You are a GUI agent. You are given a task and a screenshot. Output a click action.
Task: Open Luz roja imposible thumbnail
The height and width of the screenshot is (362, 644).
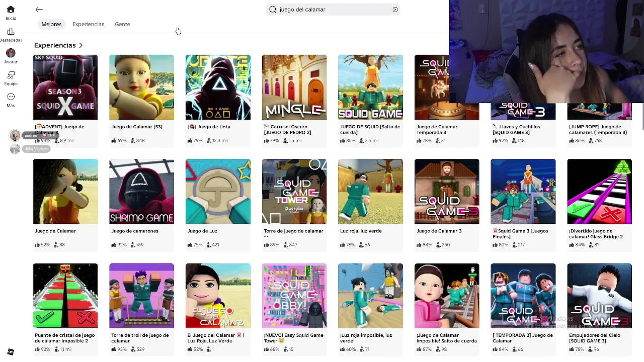(x=370, y=296)
